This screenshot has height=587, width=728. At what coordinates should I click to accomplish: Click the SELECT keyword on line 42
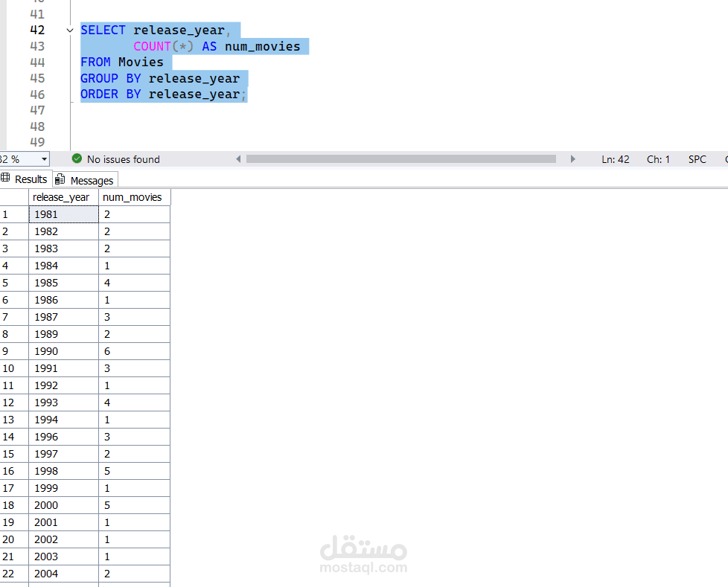[103, 31]
